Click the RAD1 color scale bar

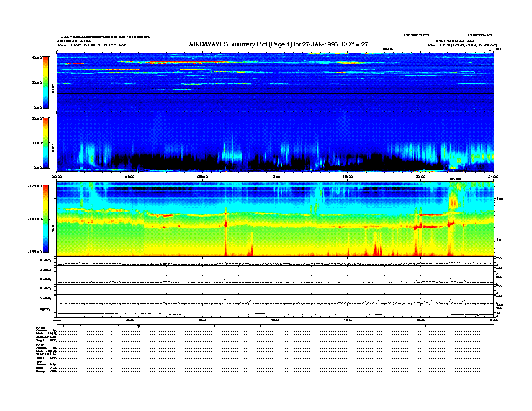pyautogui.click(x=46, y=143)
